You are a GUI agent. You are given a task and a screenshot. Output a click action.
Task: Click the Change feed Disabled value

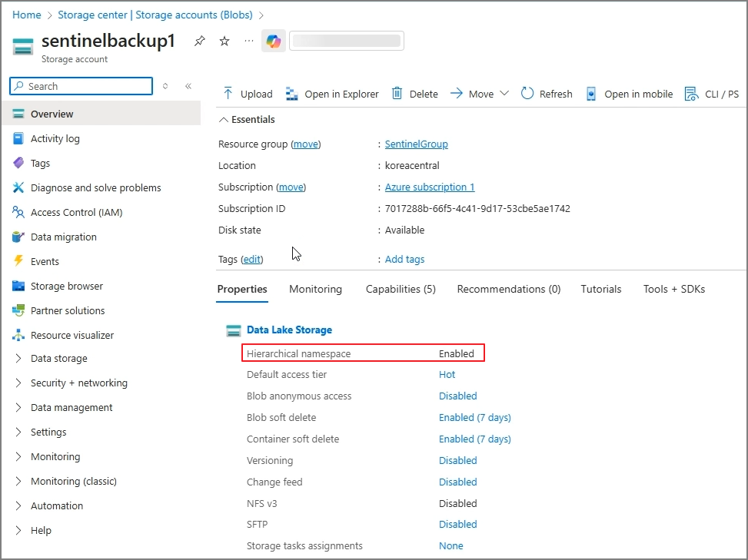tap(458, 482)
